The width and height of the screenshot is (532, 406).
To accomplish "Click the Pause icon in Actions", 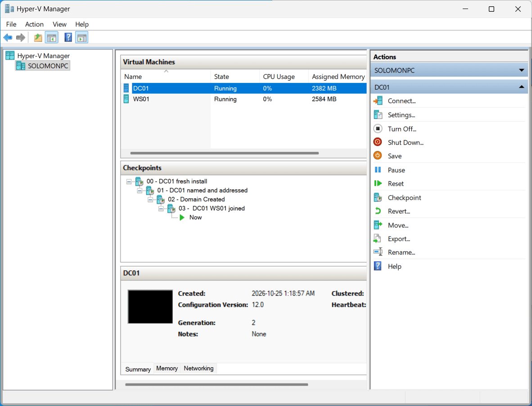I will tap(378, 170).
